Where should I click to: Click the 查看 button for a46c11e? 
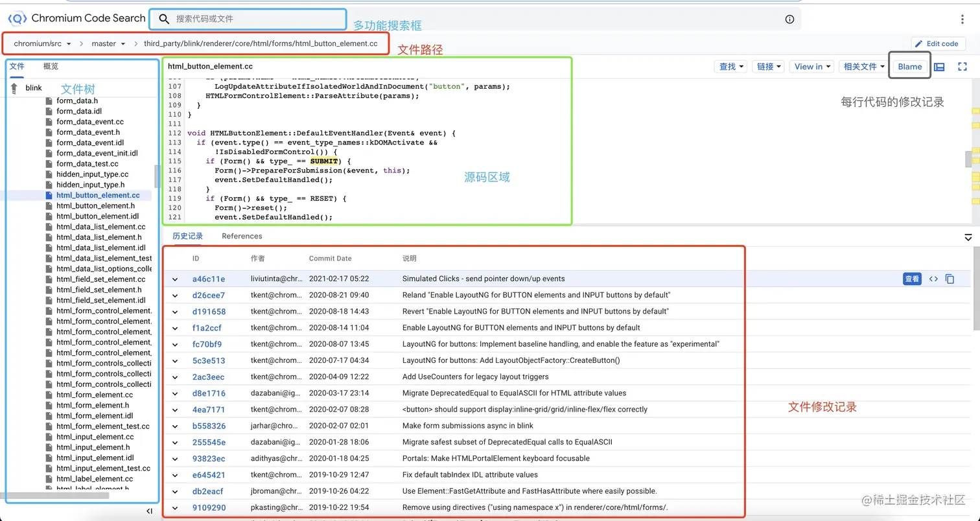point(912,279)
